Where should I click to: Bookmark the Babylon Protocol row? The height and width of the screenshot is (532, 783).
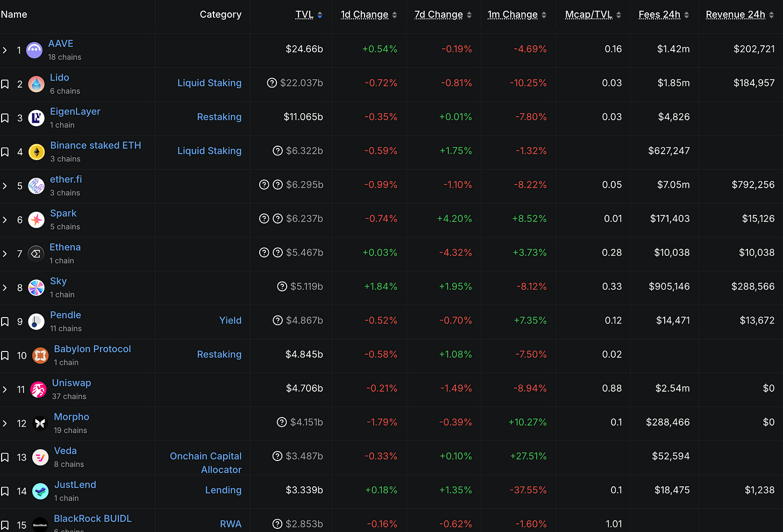[5, 356]
